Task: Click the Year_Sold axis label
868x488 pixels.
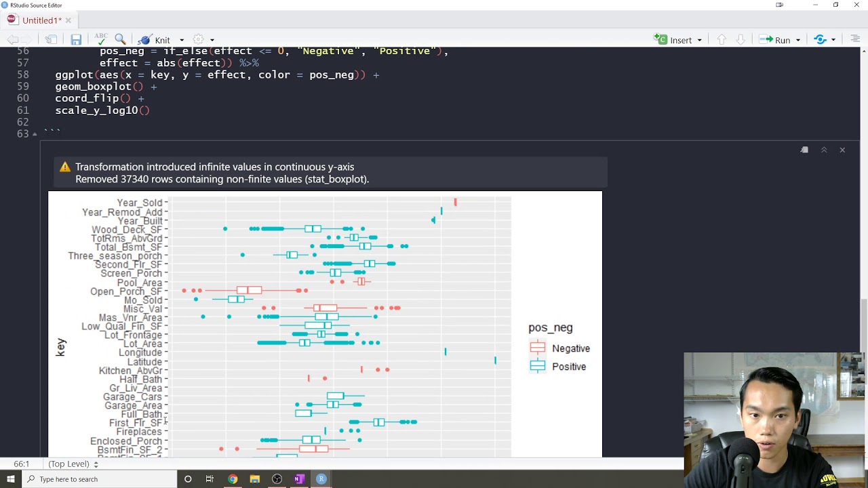Action: (x=139, y=203)
